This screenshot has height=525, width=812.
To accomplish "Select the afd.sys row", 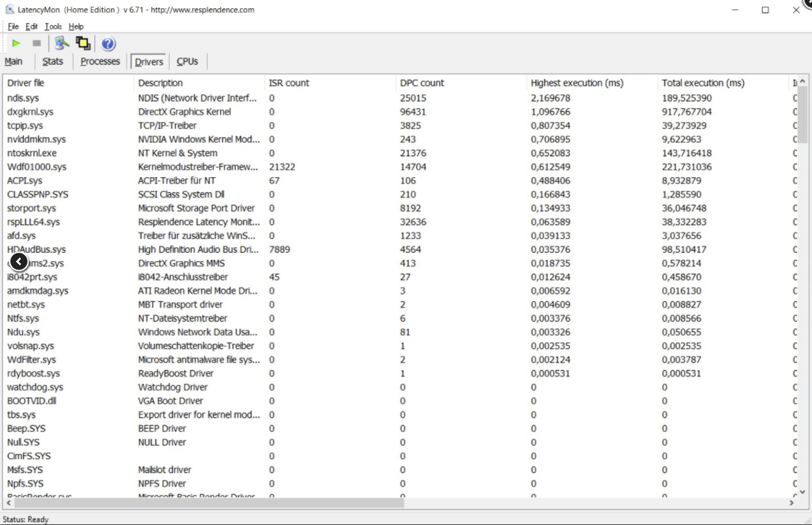I will (400, 236).
